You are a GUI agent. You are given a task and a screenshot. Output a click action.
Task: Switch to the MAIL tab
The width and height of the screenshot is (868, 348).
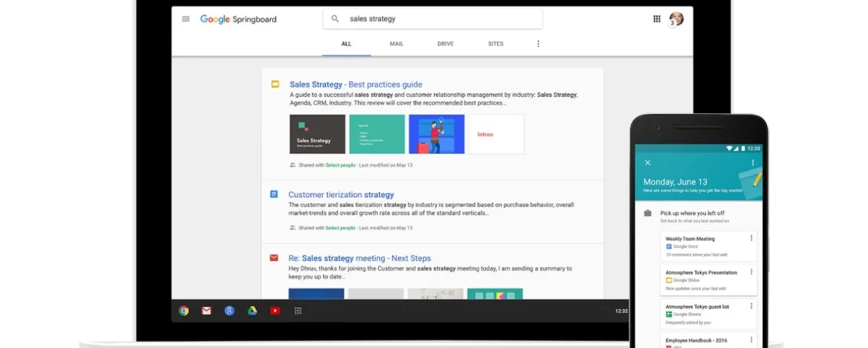[x=396, y=43]
